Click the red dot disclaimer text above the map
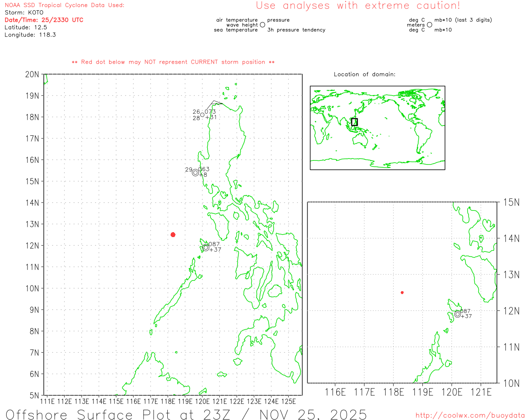525x420 pixels. tap(173, 62)
